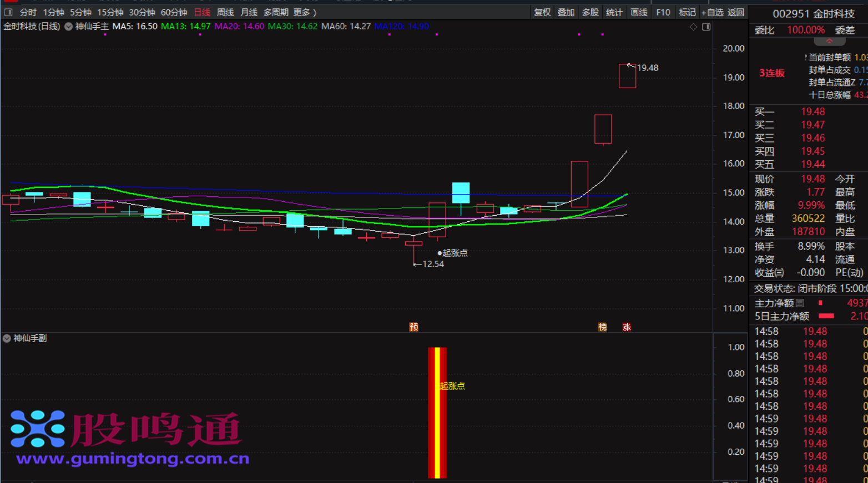Select the 60分钟 period tab
868x483 pixels.
point(174,12)
